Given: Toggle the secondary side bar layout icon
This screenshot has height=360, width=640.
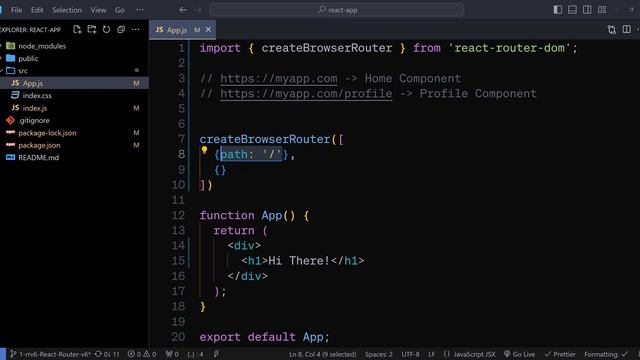Looking at the screenshot, I should [x=587, y=10].
